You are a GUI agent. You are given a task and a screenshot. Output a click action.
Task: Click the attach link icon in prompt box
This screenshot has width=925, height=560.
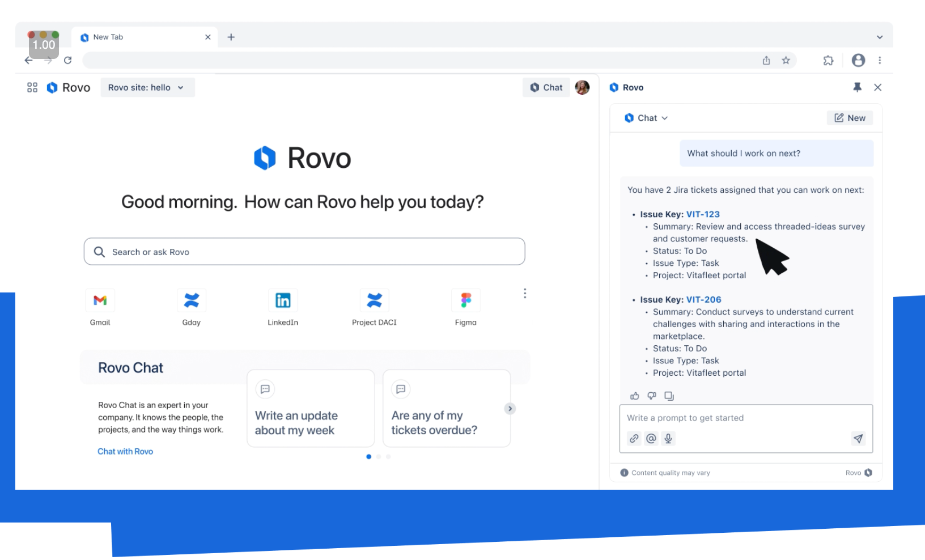click(x=634, y=438)
